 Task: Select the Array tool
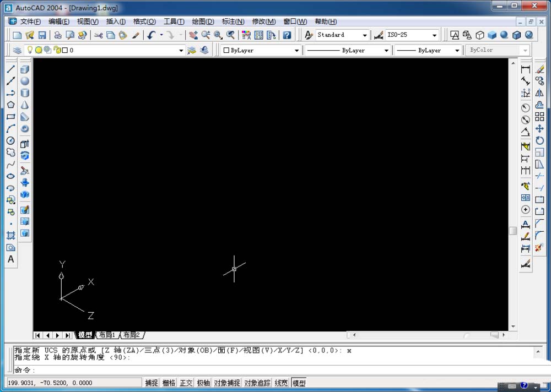539,117
